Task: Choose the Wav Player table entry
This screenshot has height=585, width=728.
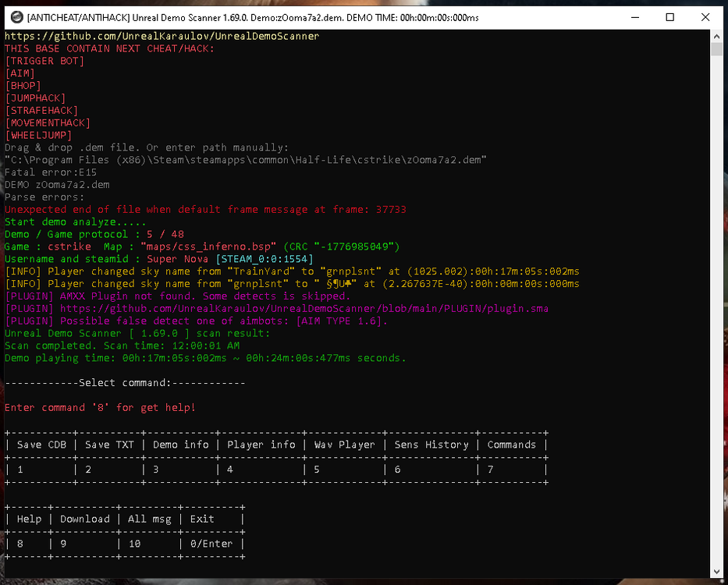Action: [x=344, y=445]
